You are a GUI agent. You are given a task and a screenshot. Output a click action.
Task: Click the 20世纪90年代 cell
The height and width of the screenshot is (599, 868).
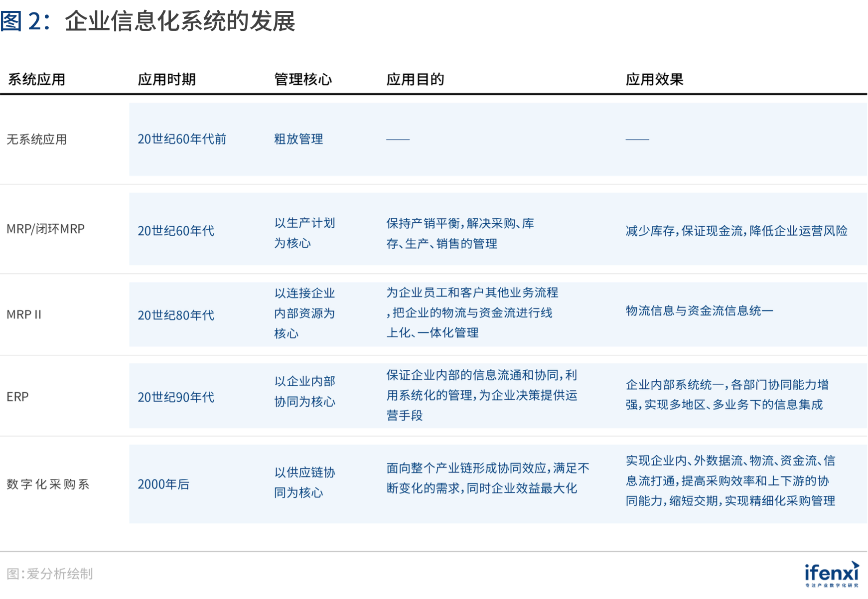pos(176,397)
